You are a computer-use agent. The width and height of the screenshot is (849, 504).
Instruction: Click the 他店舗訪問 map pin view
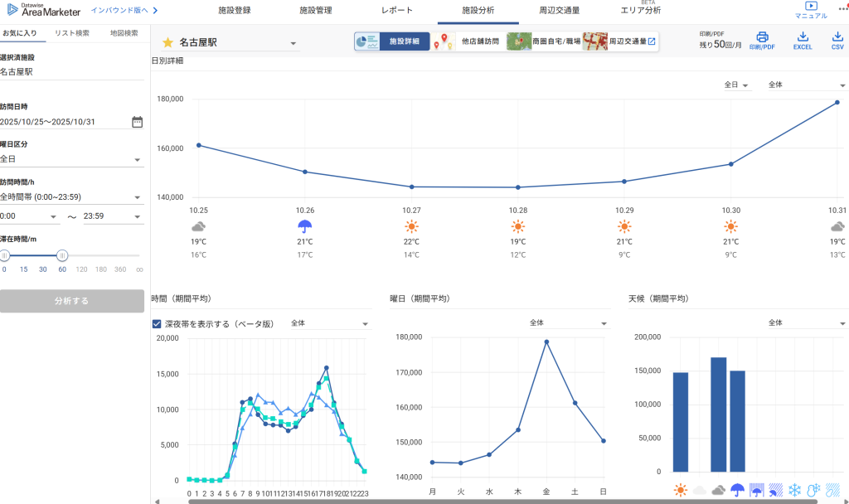(468, 41)
